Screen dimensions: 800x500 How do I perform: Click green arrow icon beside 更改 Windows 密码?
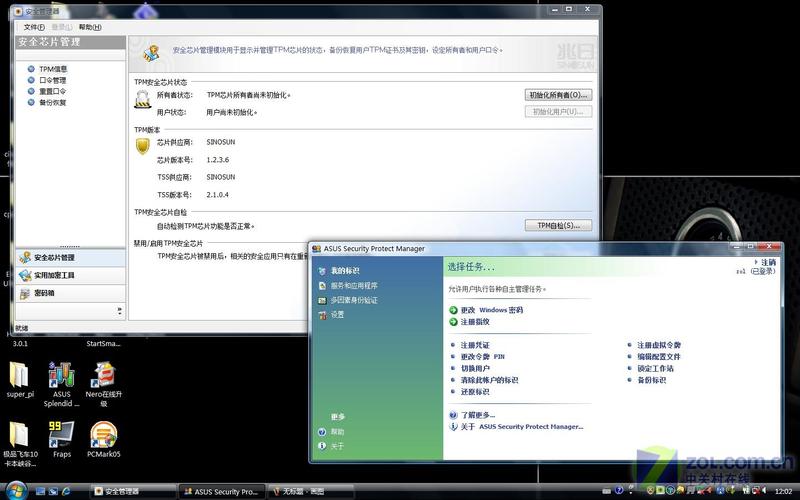click(x=453, y=310)
